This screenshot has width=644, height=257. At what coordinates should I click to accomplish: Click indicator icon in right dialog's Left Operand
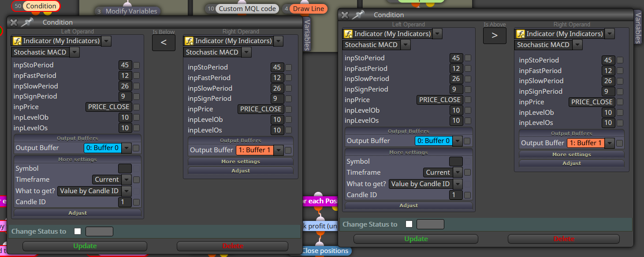[x=348, y=34]
